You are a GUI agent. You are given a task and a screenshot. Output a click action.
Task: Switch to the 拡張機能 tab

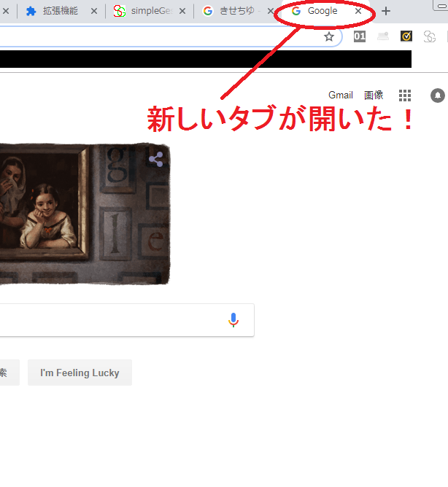click(x=61, y=11)
